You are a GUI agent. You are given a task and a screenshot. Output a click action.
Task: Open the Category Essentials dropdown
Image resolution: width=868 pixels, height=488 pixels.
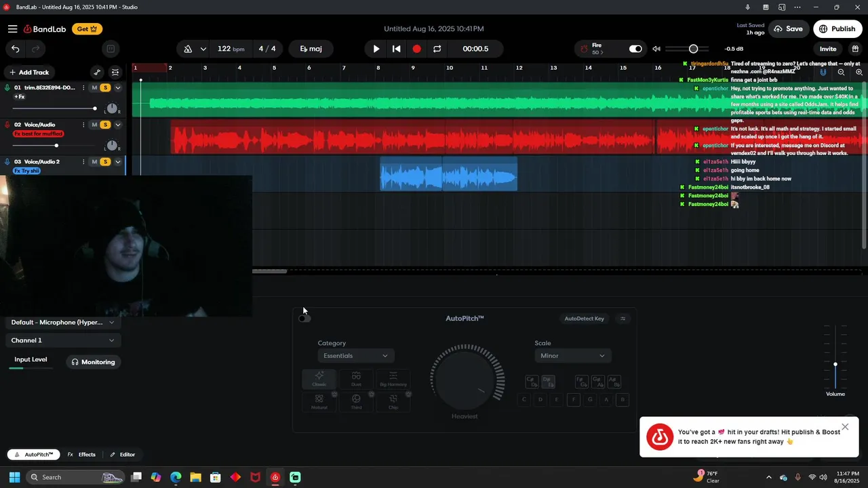coord(356,356)
